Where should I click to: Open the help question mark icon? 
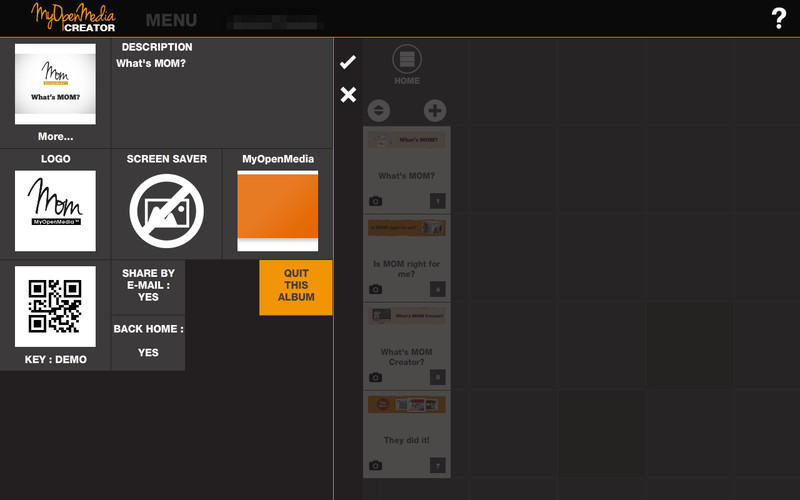(779, 18)
